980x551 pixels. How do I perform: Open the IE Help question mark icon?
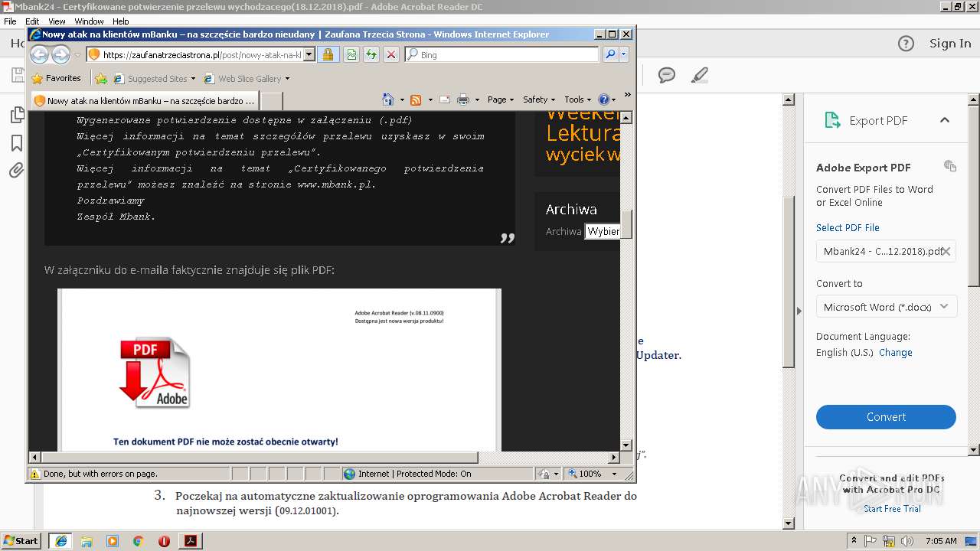point(605,99)
